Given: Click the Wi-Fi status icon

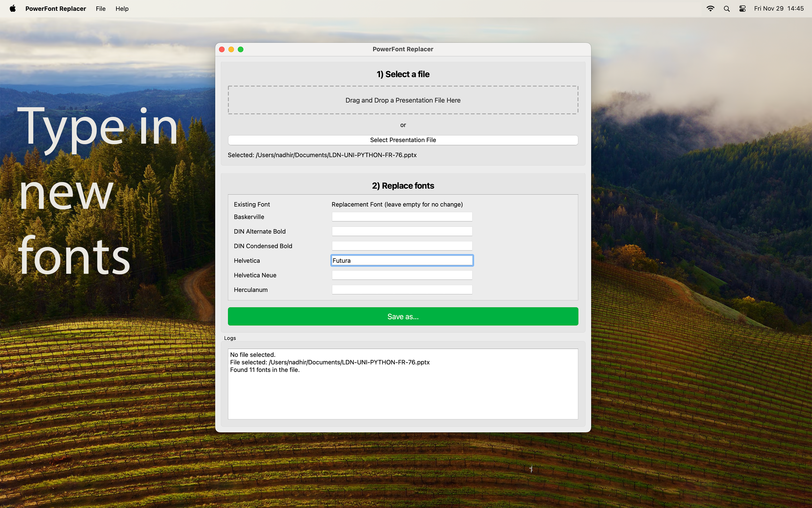Looking at the screenshot, I should (710, 9).
